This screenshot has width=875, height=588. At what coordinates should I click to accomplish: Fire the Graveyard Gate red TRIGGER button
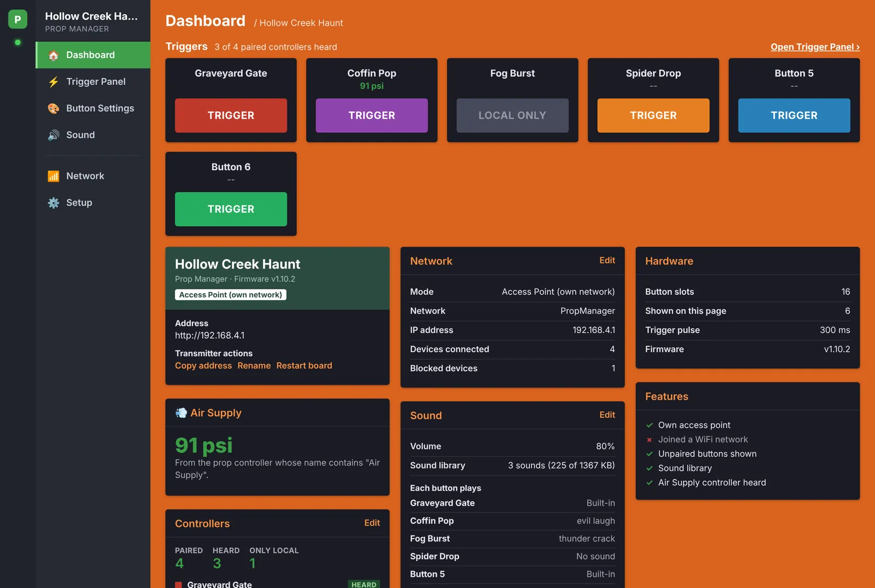tap(231, 115)
